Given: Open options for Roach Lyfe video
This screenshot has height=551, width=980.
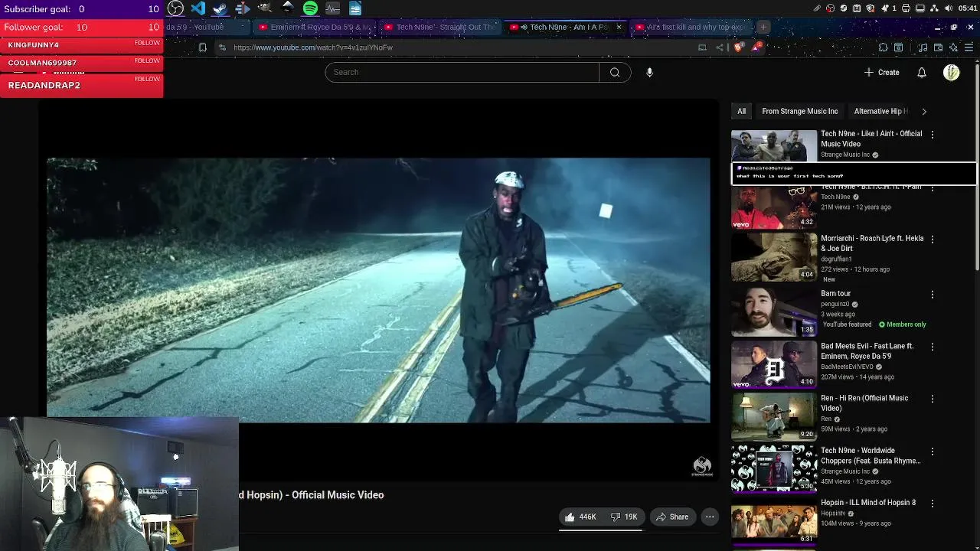Looking at the screenshot, I should [x=932, y=239].
